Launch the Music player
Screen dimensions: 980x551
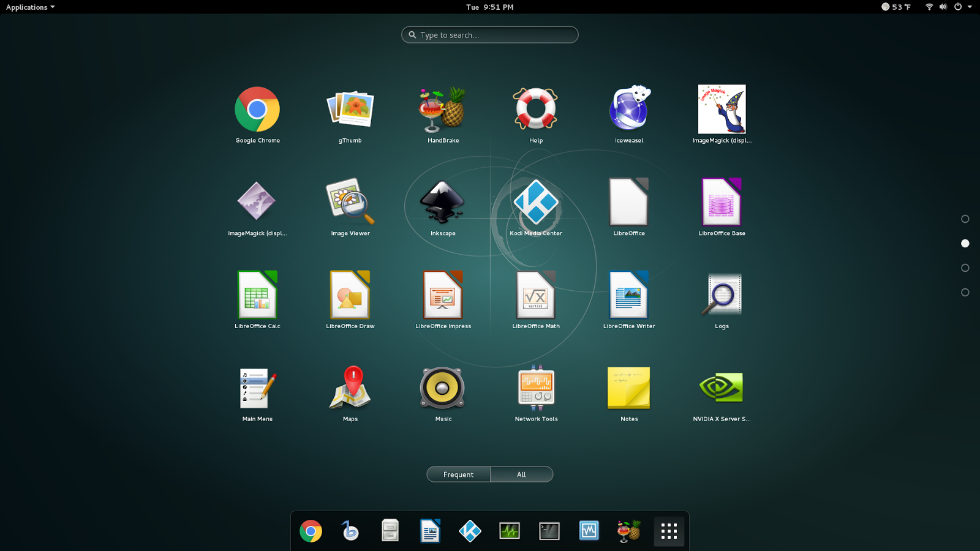click(x=443, y=388)
